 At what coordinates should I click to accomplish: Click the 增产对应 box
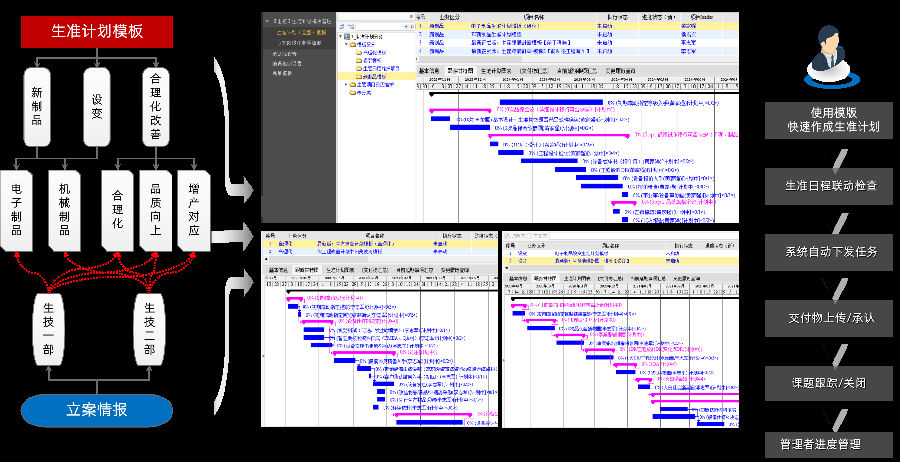click(x=194, y=209)
